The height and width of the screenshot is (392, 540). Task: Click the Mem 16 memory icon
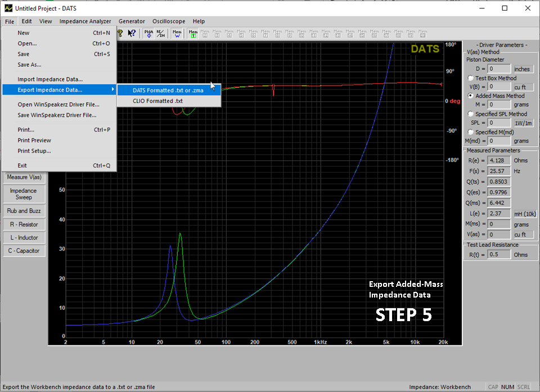click(x=375, y=33)
